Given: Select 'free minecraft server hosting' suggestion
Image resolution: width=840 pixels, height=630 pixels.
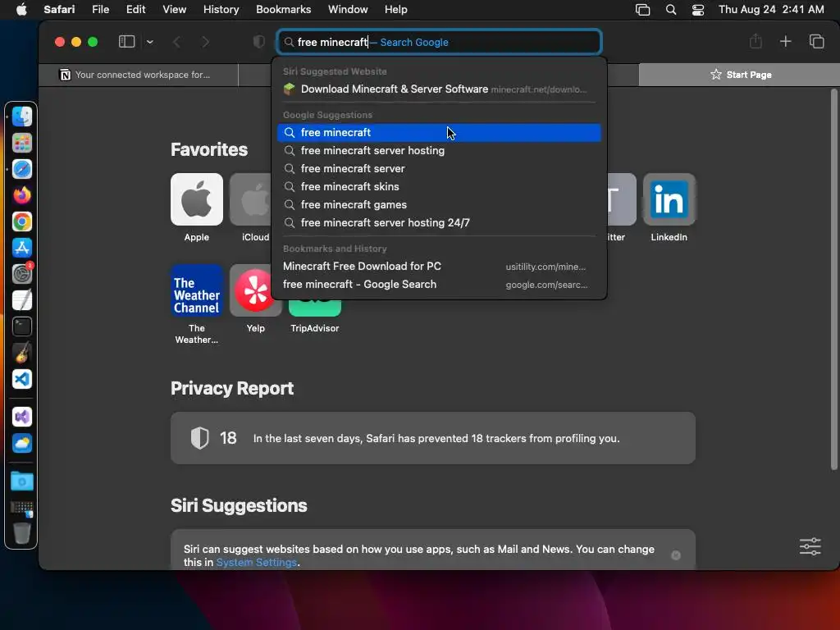Looking at the screenshot, I should (440, 151).
